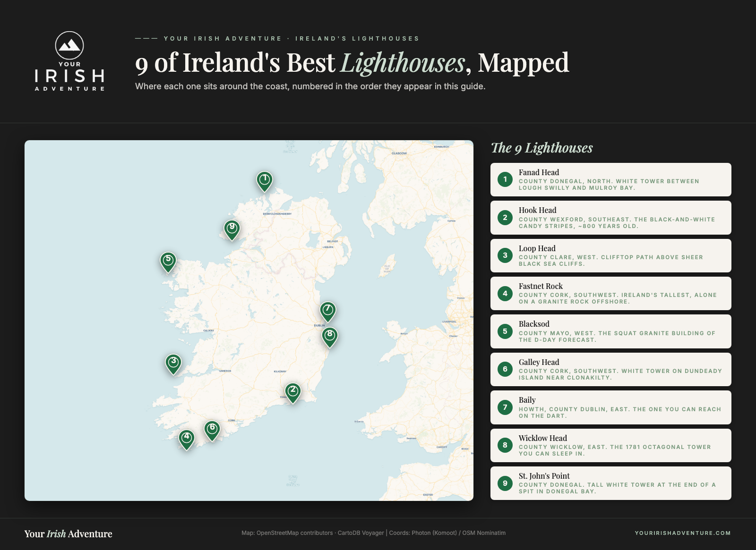The height and width of the screenshot is (550, 756).
Task: Select map pin number 9 in Donegal Bay
Action: coord(232,230)
